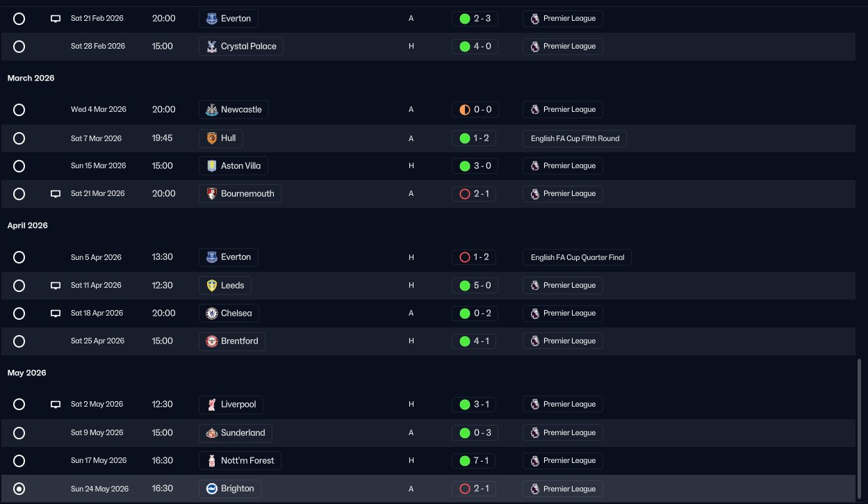This screenshot has height=504, width=868.
Task: Click Premier League tag on Chelsea row
Action: coord(562,314)
